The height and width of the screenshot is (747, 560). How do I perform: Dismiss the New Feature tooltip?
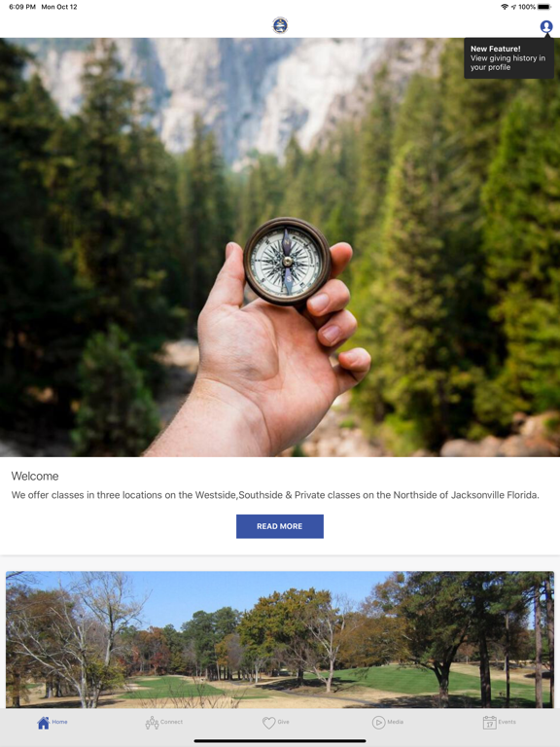click(509, 57)
